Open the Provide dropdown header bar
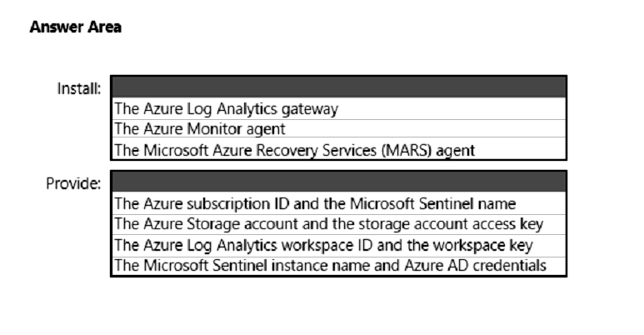644x335 pixels. click(338, 182)
